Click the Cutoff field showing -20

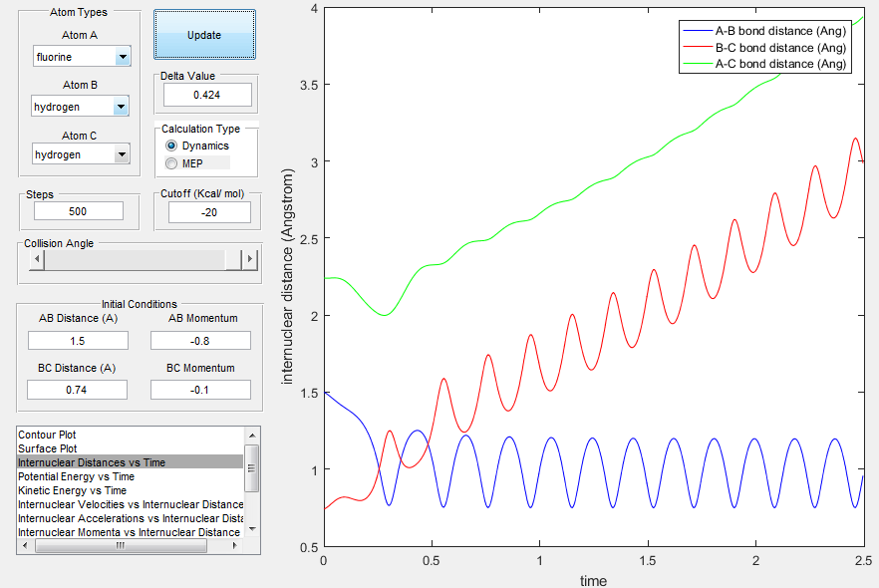point(209,212)
